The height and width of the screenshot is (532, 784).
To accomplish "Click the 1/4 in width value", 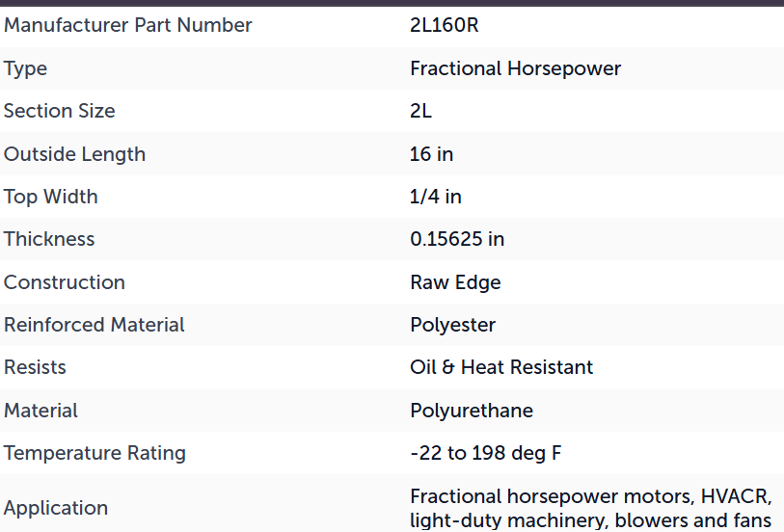I will coord(436,197).
